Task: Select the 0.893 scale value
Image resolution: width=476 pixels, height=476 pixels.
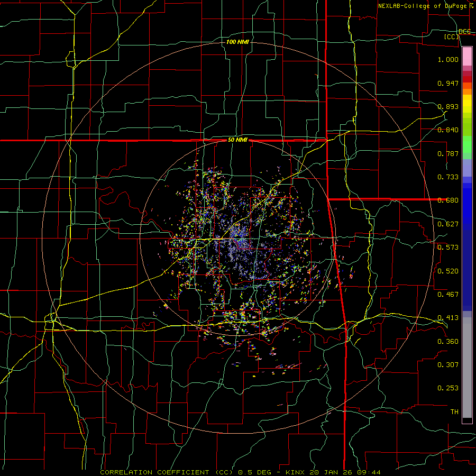Action: (x=448, y=106)
